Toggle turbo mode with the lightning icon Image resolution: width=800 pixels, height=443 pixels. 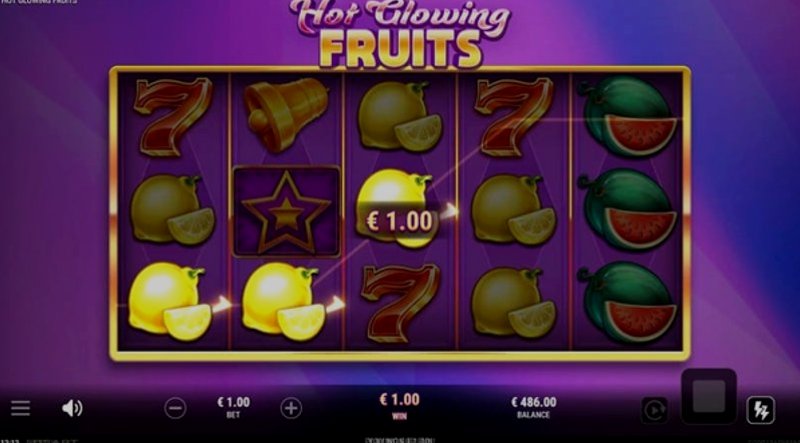pos(761,410)
